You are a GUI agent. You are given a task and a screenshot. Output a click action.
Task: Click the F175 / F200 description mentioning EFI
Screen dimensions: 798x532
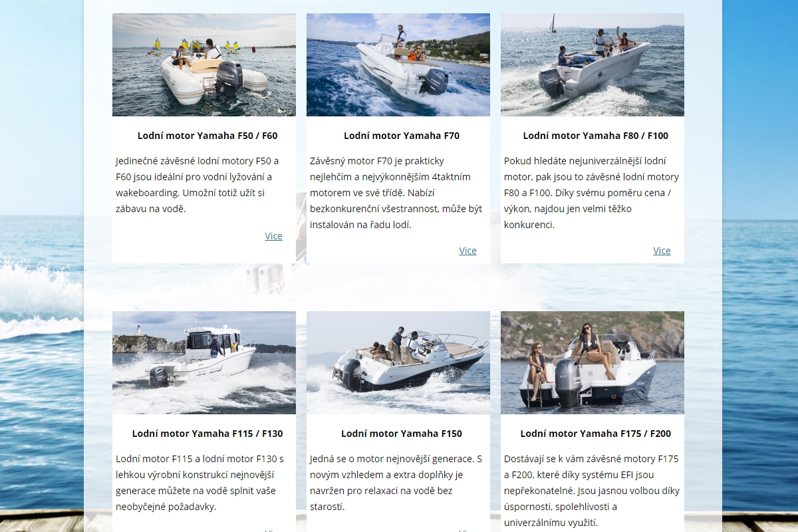point(592,491)
